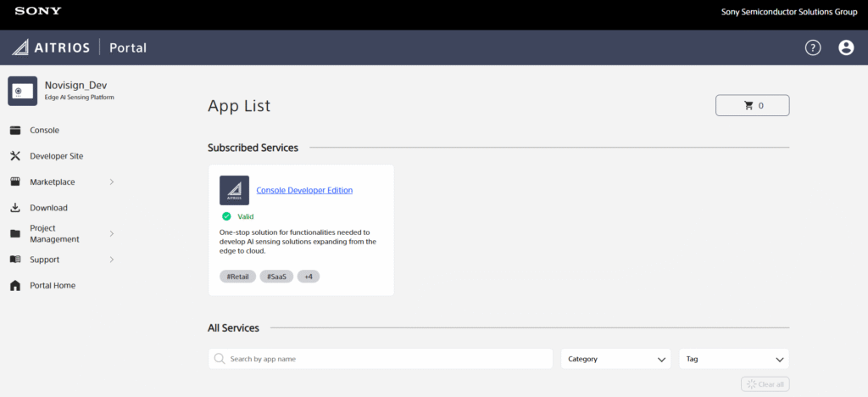Click the Developer Site tools icon

tap(15, 156)
